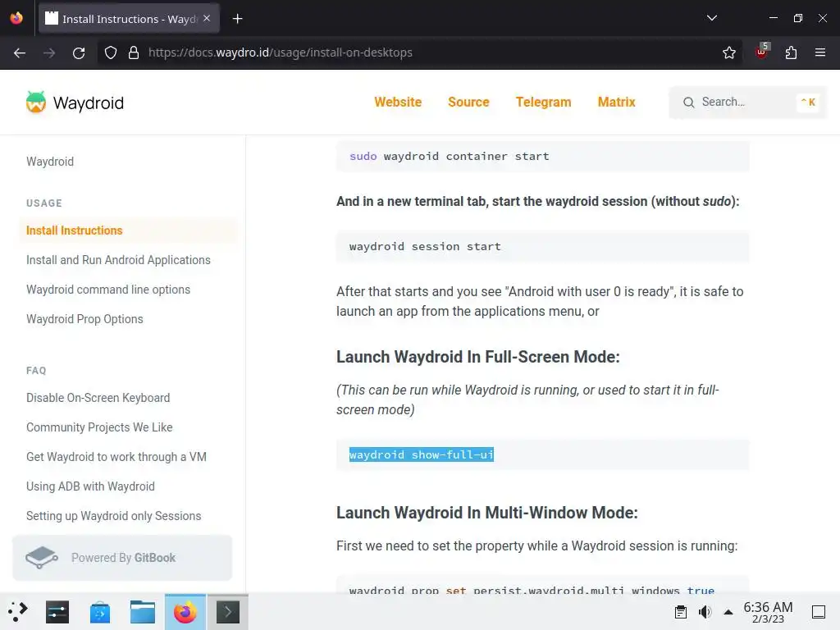This screenshot has height=630, width=840.
Task: Open a new tab with the plus button
Action: coord(237,19)
